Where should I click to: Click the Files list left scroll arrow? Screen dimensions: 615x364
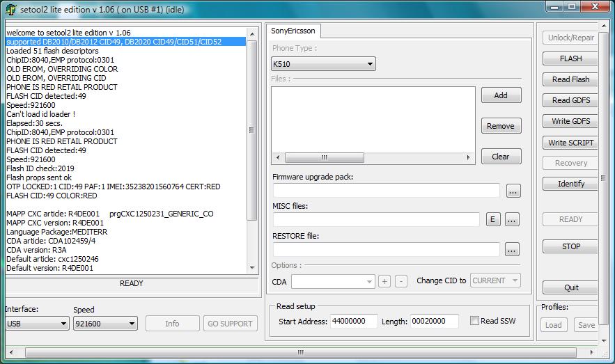(278, 157)
